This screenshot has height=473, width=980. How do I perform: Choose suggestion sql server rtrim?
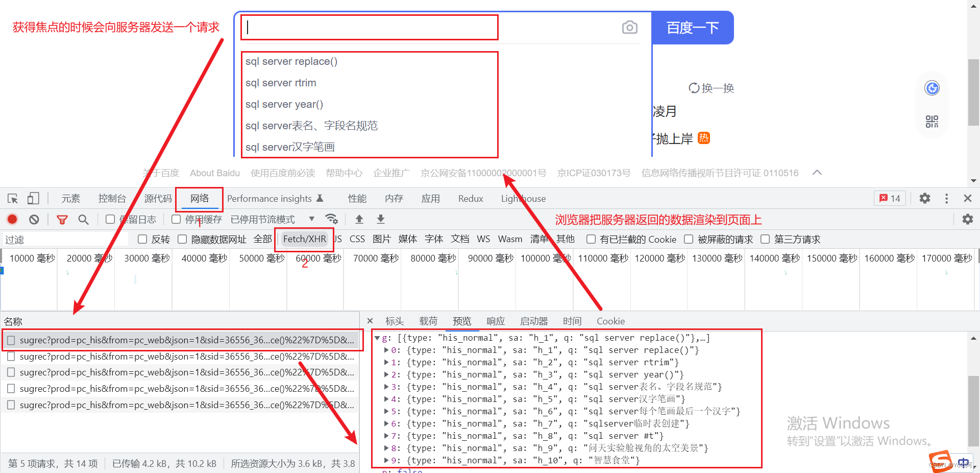(x=281, y=83)
